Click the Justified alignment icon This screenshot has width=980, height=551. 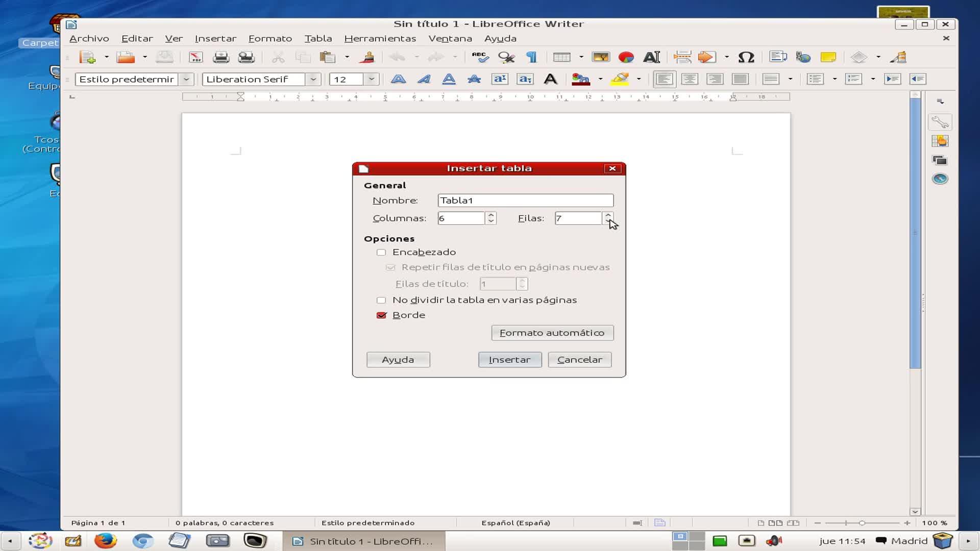click(740, 79)
